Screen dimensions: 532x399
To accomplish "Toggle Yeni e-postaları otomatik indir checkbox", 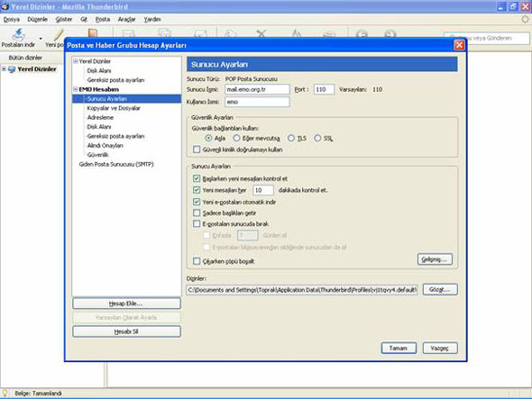I will 197,202.
